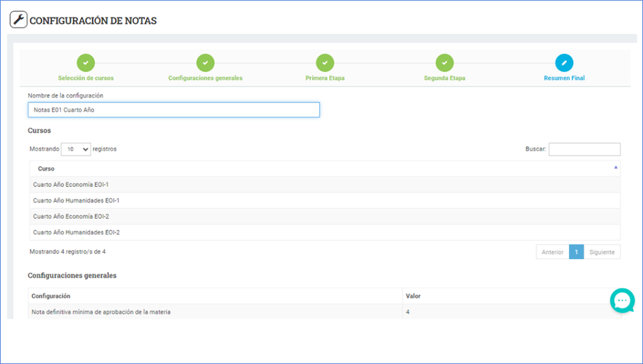Open the chat support bubble
The image size is (643, 364).
pyautogui.click(x=622, y=301)
